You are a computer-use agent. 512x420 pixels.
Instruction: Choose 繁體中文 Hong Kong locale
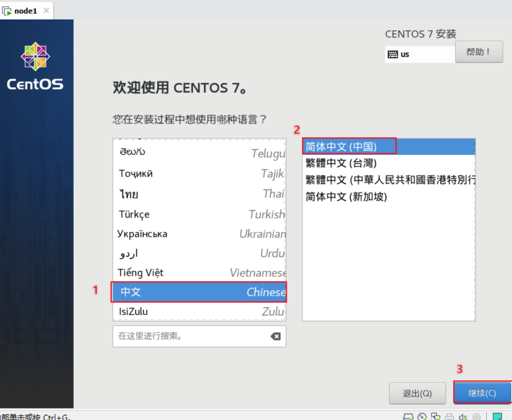pyautogui.click(x=389, y=180)
